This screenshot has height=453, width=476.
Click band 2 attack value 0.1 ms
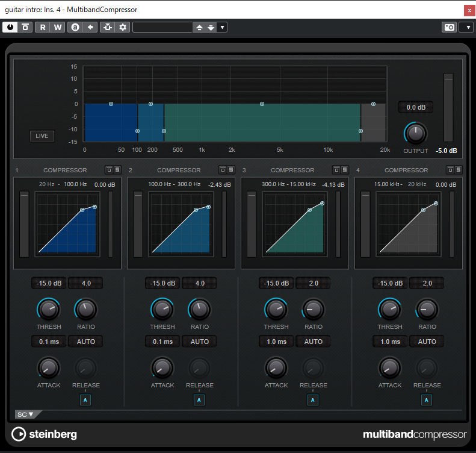point(162,342)
